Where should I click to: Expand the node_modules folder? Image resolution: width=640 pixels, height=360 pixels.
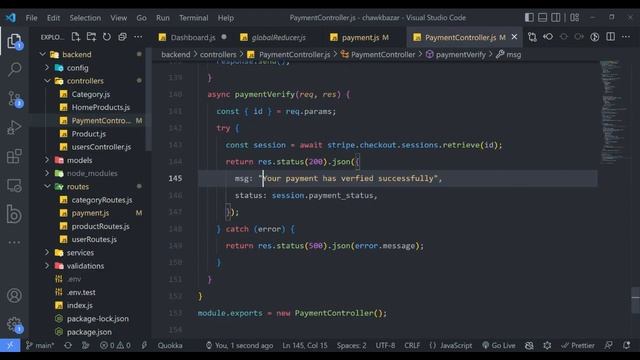47,173
